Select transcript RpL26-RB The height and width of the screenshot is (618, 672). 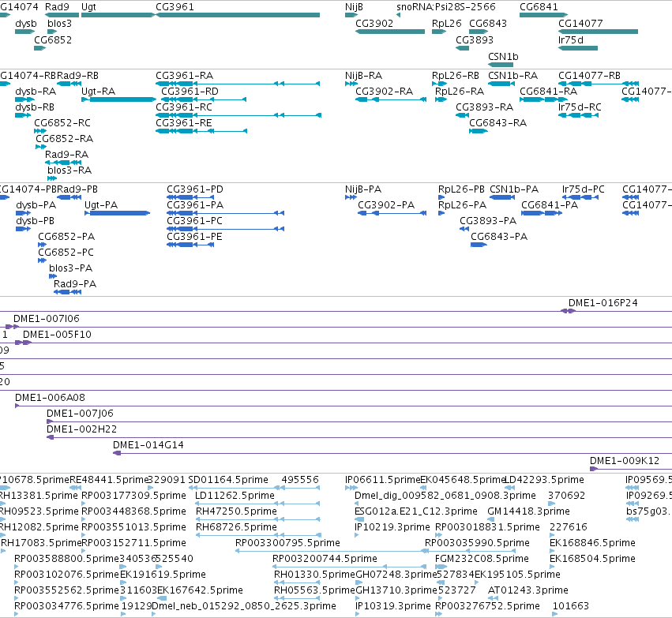click(439, 84)
